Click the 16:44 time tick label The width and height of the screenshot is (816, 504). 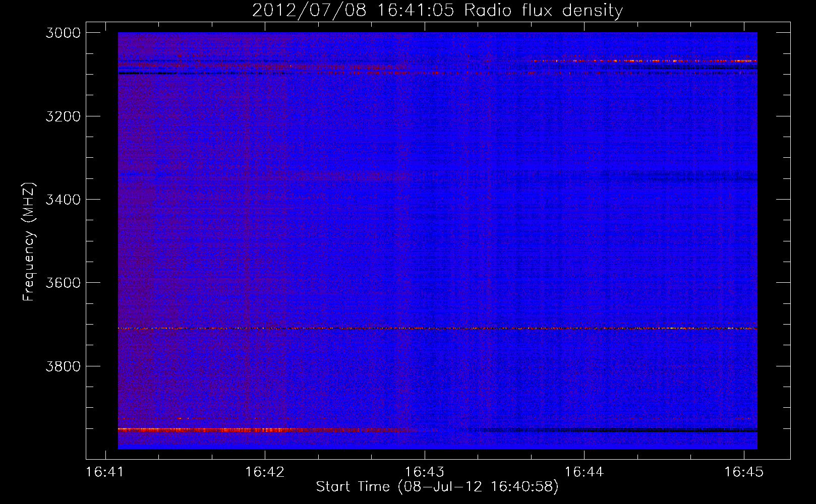[584, 472]
